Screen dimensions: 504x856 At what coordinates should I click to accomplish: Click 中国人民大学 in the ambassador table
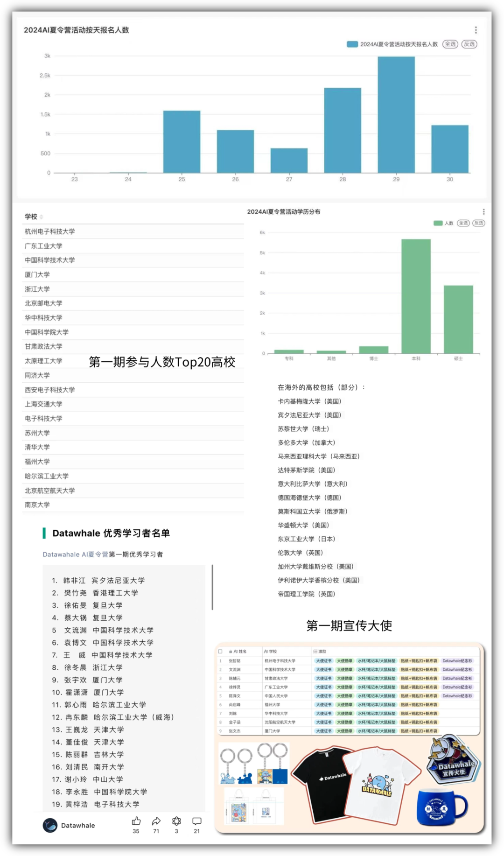(x=276, y=696)
